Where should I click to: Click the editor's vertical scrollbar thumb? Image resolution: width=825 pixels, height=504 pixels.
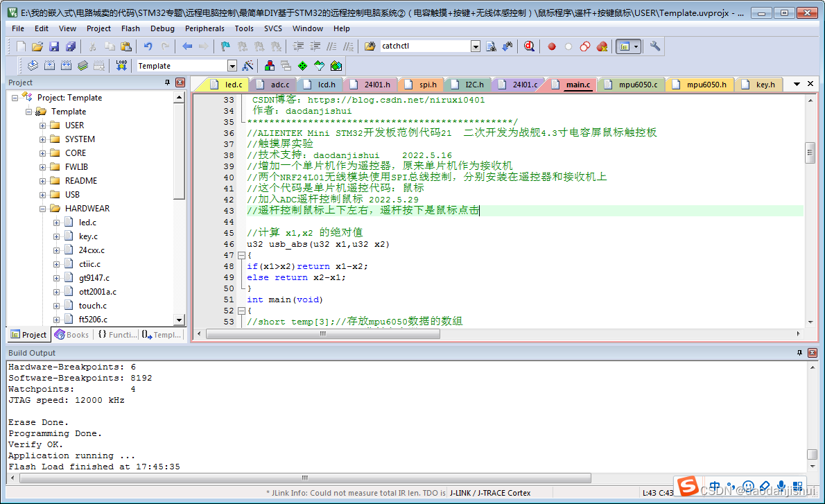tap(810, 153)
